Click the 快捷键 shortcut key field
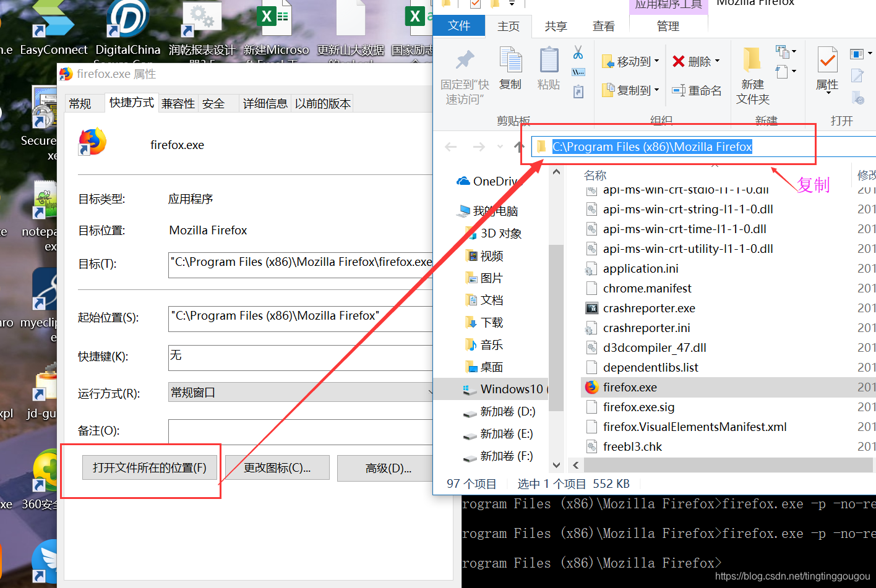The width and height of the screenshot is (876, 588). (301, 357)
